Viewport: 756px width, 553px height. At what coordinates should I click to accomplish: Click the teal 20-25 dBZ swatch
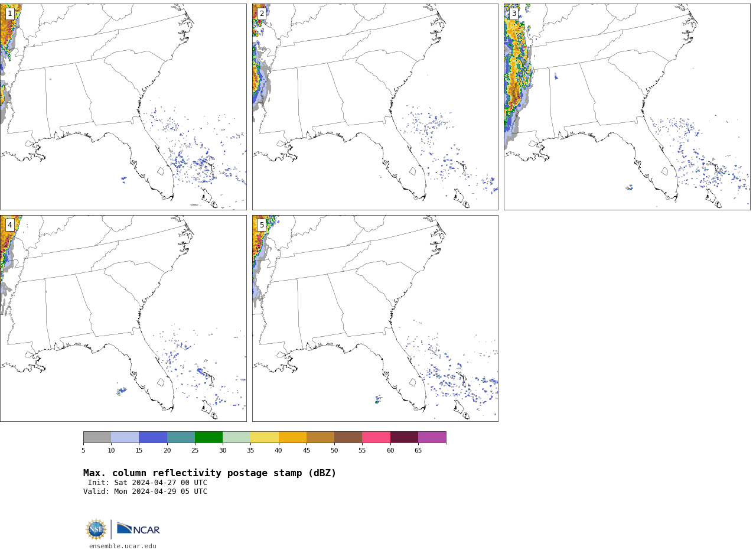click(181, 437)
